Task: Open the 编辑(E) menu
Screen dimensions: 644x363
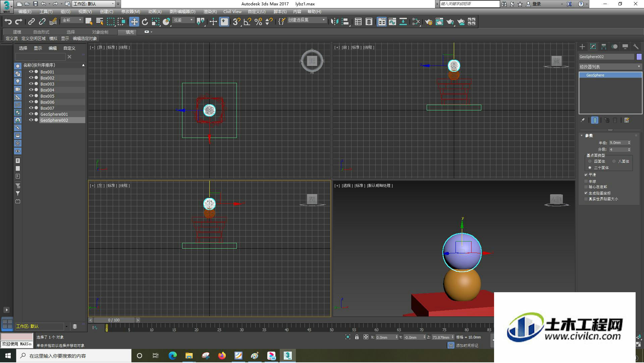Action: coord(25,11)
